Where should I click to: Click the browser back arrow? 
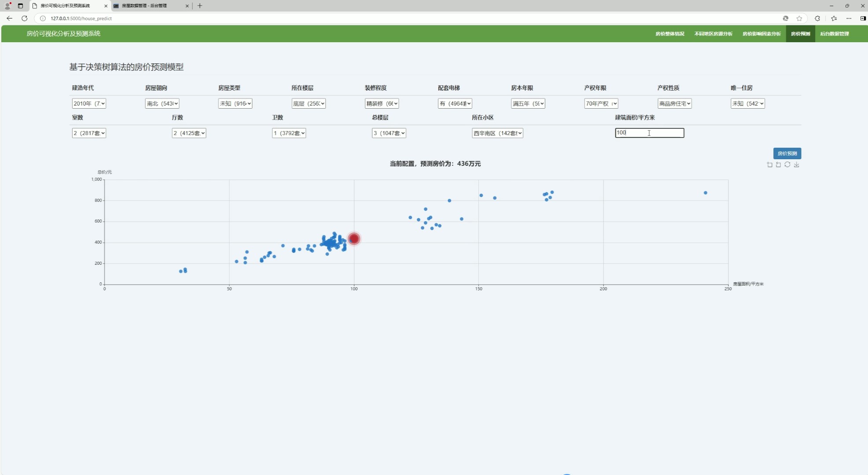9,18
